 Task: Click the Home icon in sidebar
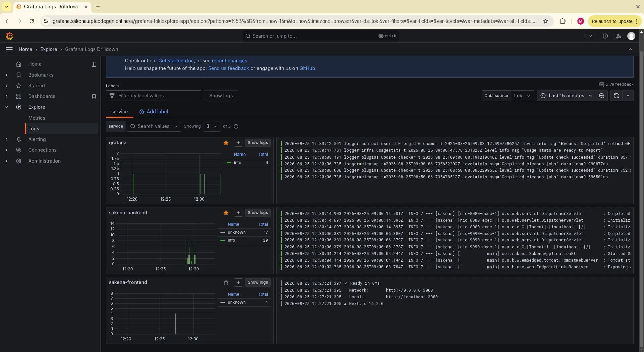[19, 64]
